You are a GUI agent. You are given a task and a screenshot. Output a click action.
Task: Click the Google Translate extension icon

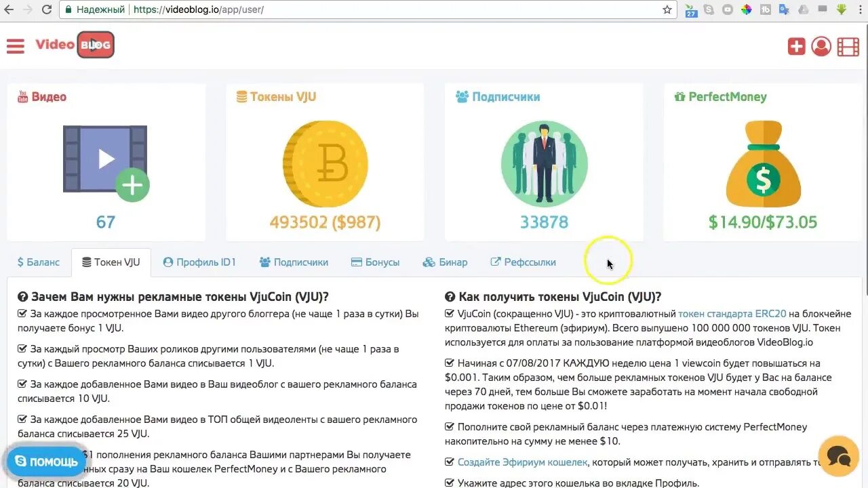[x=784, y=9]
